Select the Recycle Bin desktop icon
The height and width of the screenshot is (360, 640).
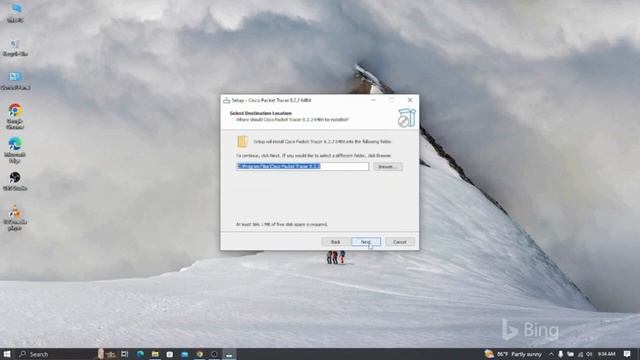point(15,47)
